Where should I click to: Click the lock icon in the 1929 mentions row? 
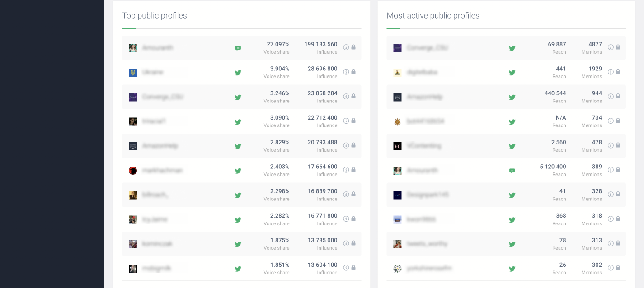pos(618,72)
